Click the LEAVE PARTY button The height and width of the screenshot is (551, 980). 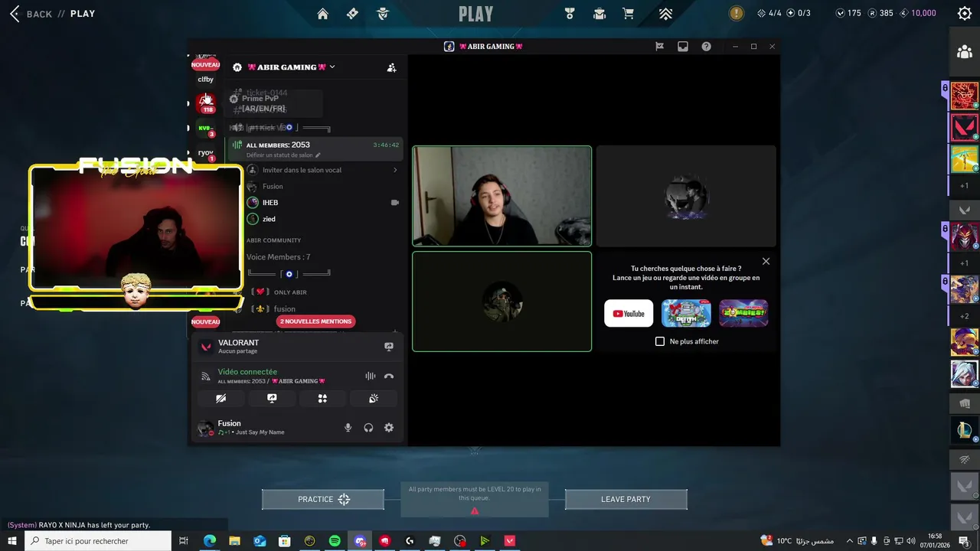tap(626, 500)
